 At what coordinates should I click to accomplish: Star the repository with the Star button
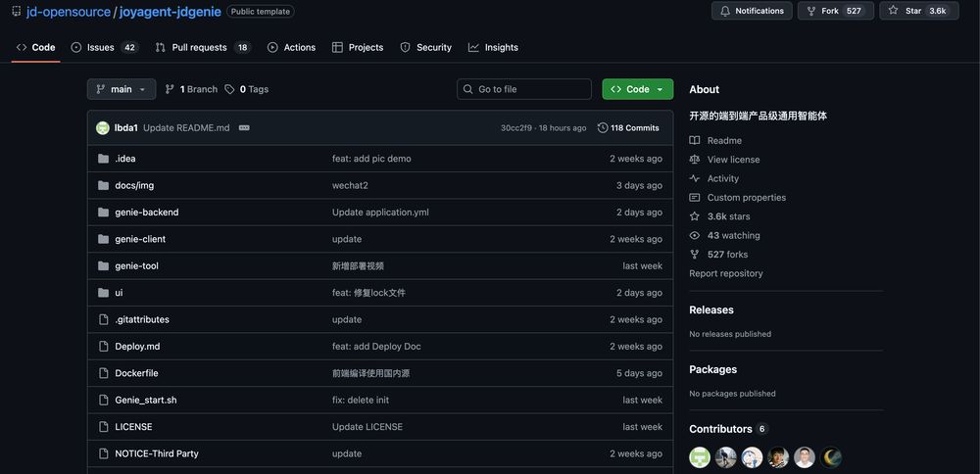[x=919, y=11]
